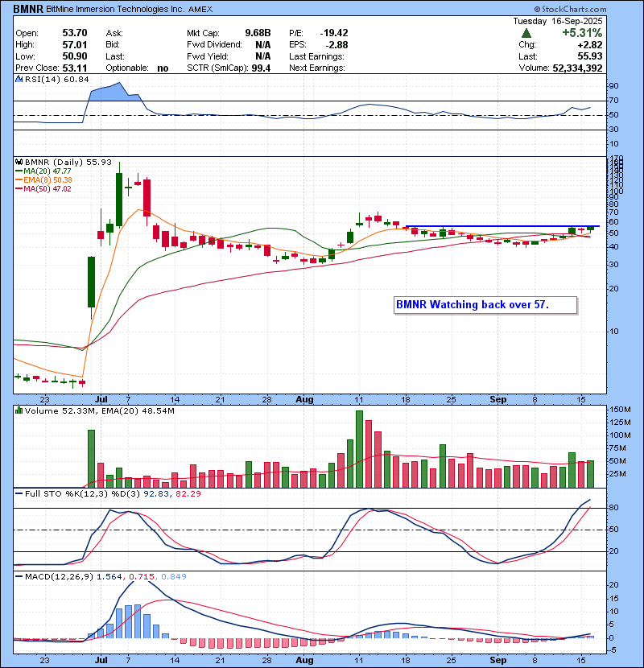Click the P/E value -19.42
This screenshot has width=644, height=668.
(x=334, y=33)
